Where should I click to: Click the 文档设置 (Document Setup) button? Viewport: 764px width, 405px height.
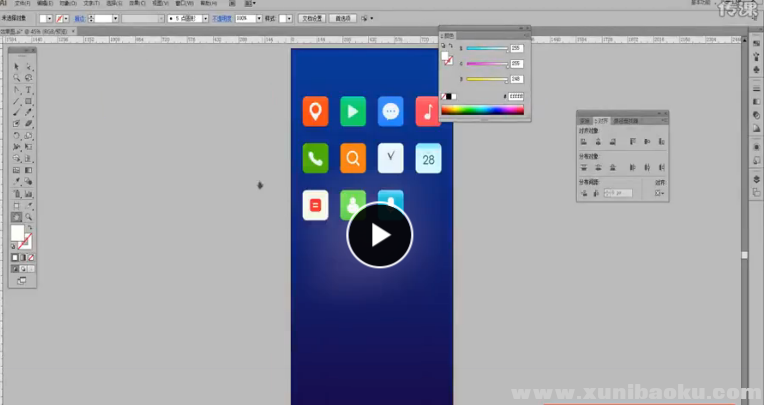point(312,18)
